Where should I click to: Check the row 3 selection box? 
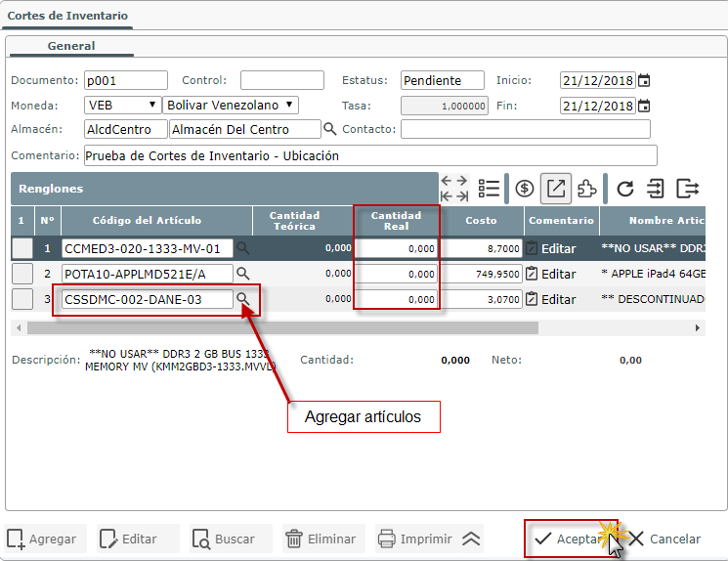click(x=21, y=299)
